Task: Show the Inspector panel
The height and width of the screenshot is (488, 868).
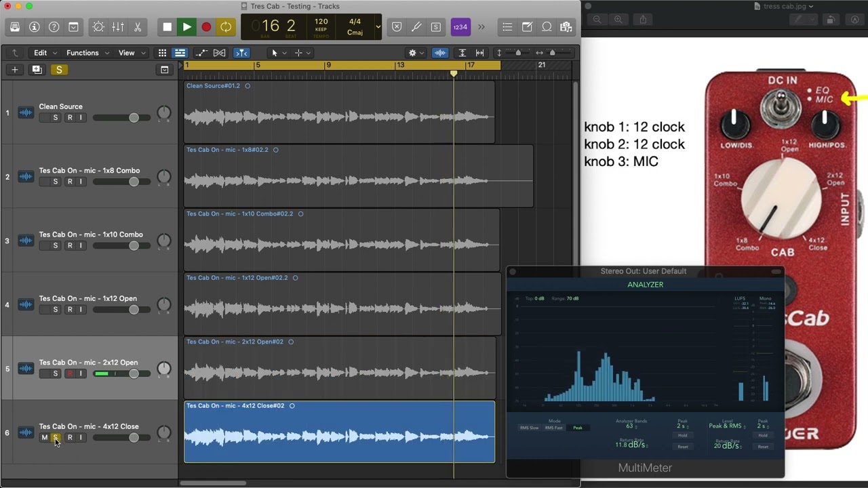Action: click(x=35, y=27)
